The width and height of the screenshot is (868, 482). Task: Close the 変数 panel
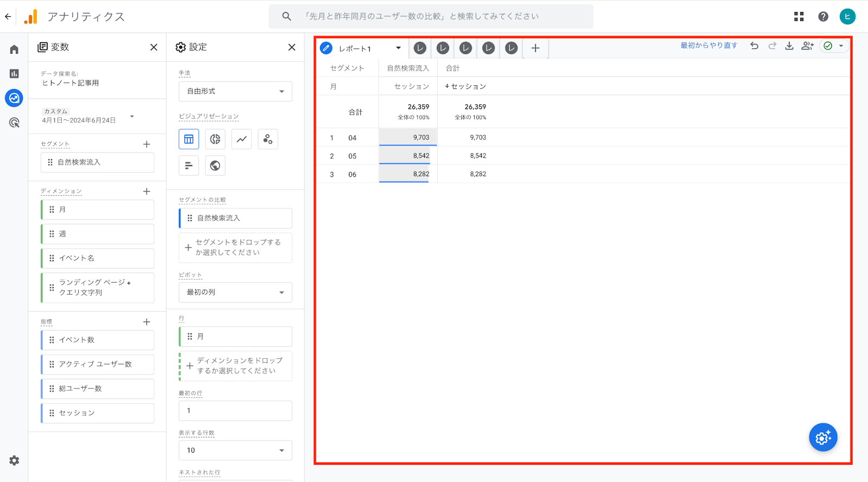click(x=154, y=47)
